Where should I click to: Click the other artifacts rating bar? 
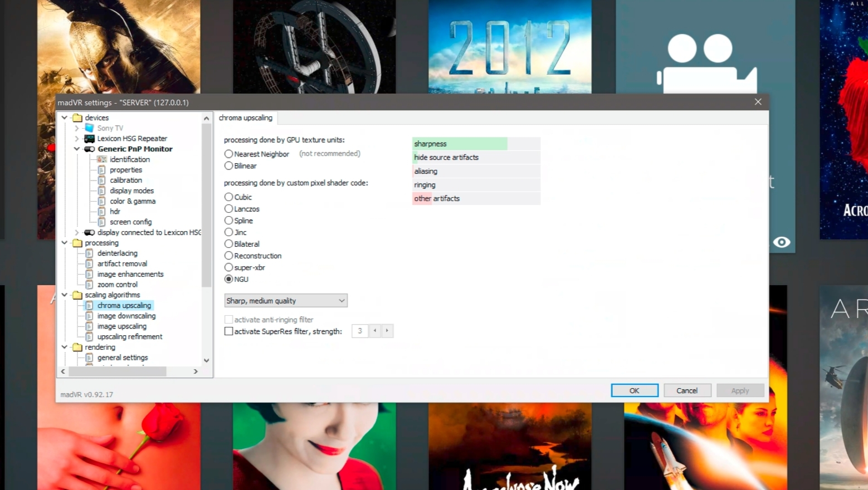476,199
